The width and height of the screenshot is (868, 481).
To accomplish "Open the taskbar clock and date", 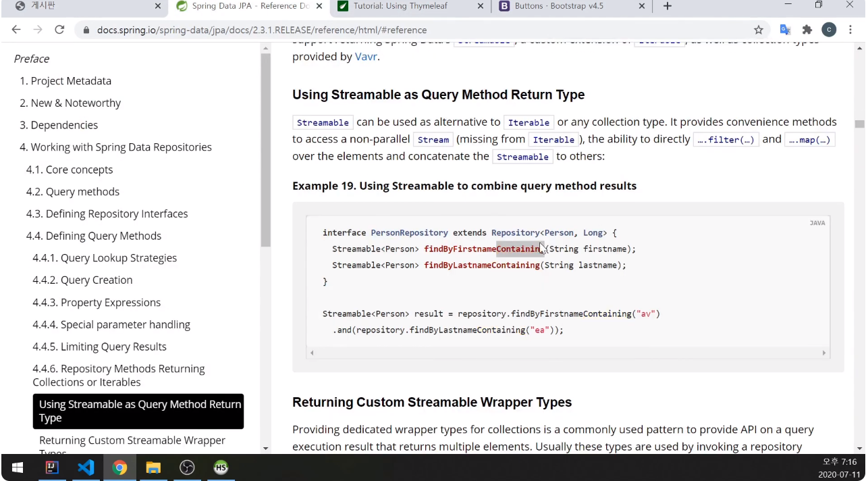I will tap(839, 467).
